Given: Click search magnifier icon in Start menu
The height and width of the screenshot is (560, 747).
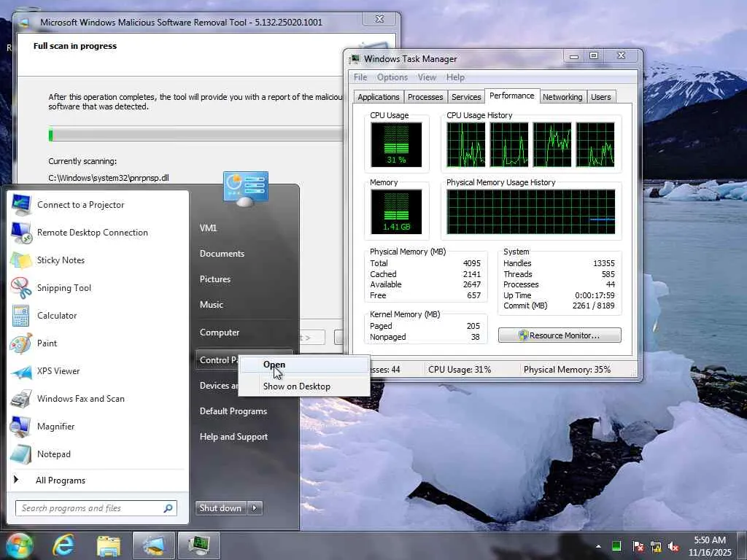Looking at the screenshot, I should [x=168, y=508].
